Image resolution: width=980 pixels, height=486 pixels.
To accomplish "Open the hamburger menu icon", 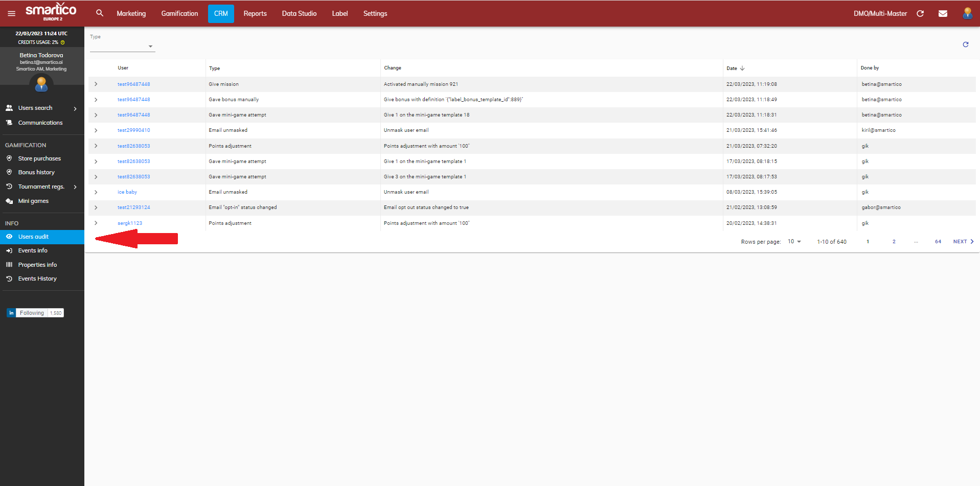I will coord(11,14).
